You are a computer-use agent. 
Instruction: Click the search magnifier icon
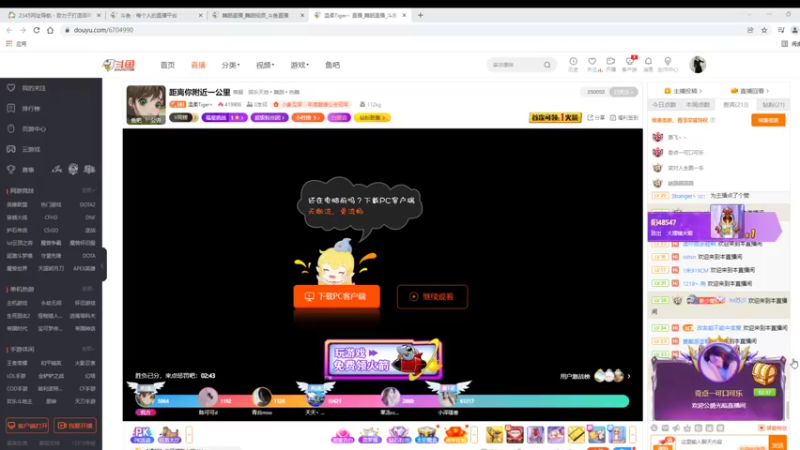pos(547,65)
